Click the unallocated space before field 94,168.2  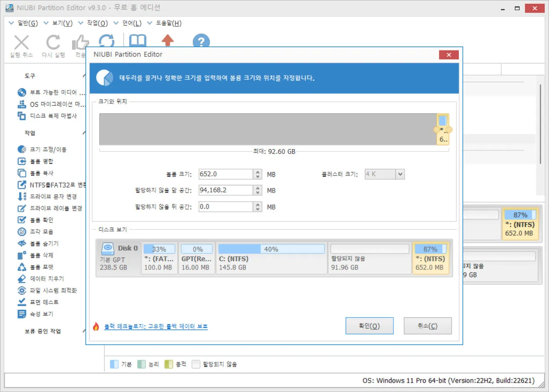[226, 190]
